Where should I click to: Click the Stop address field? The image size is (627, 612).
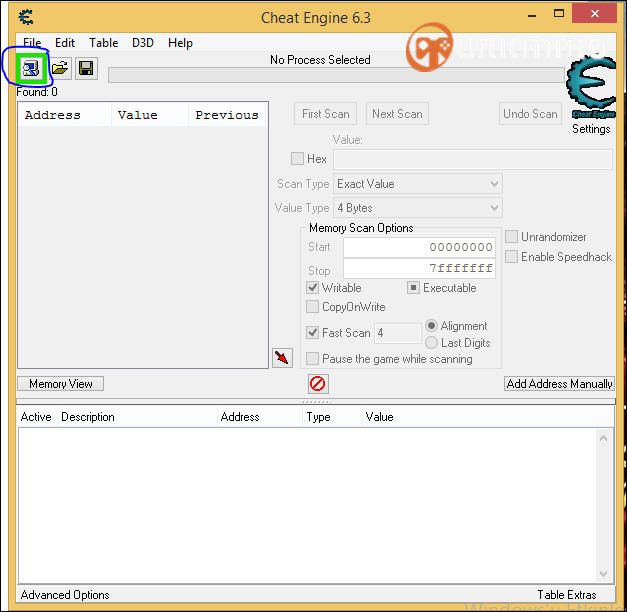point(419,268)
